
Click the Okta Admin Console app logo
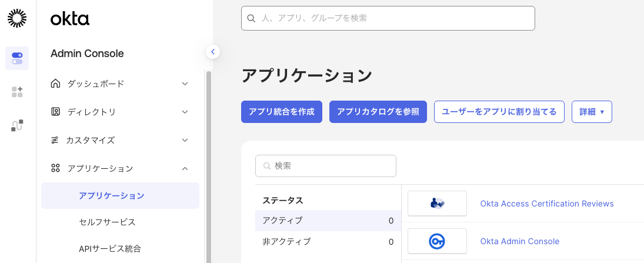click(437, 241)
